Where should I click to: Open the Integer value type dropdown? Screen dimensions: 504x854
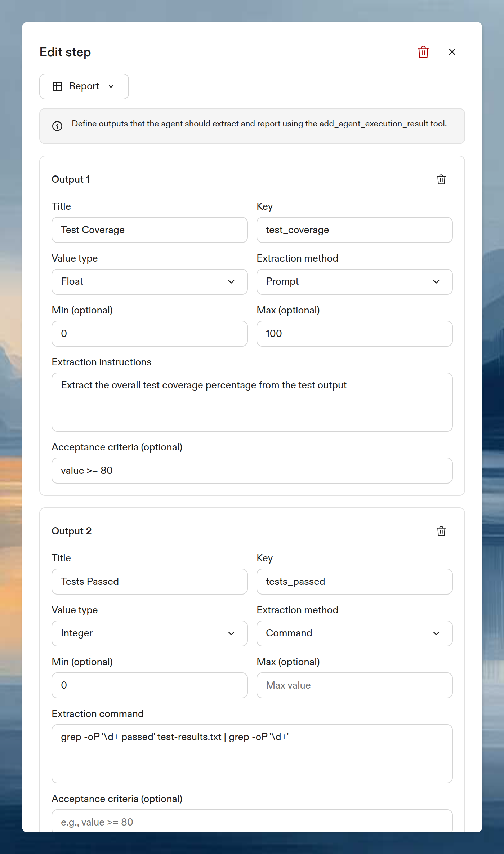[150, 633]
